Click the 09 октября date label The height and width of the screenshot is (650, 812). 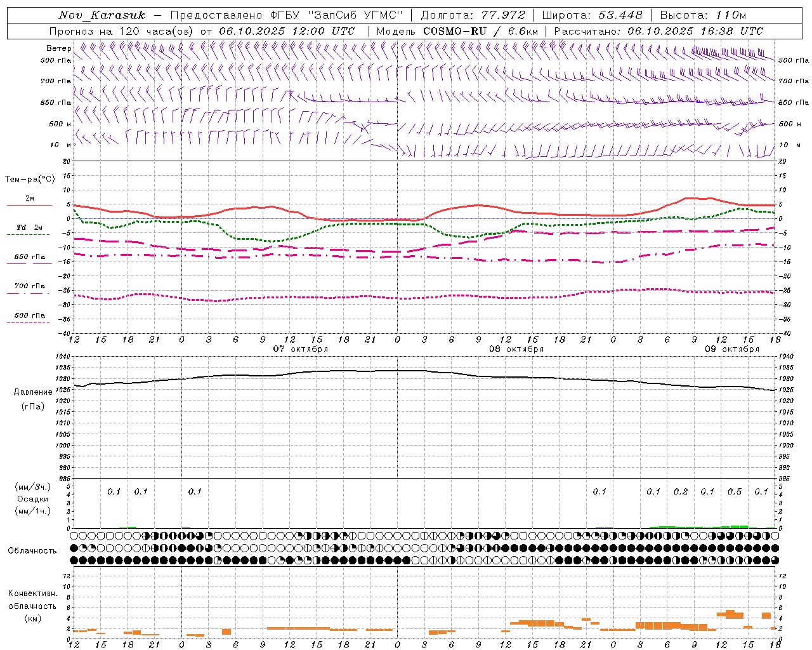point(732,349)
